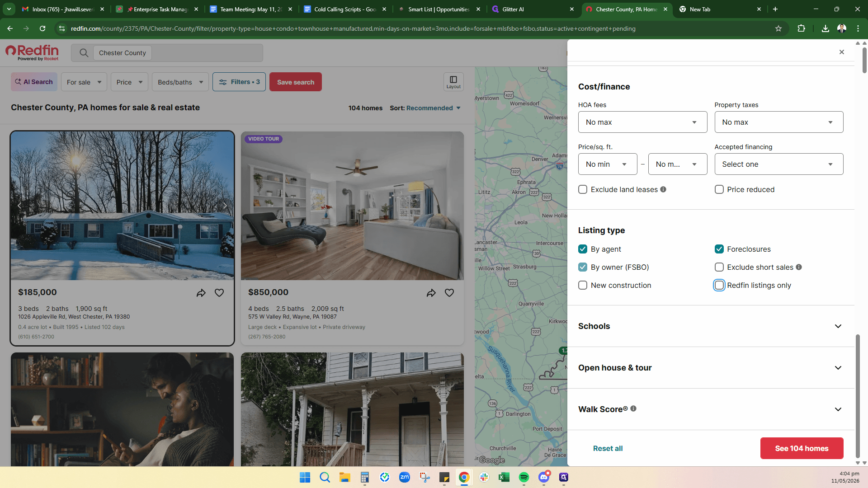Click the See 104 homes button
The width and height of the screenshot is (868, 488).
pos(802,448)
